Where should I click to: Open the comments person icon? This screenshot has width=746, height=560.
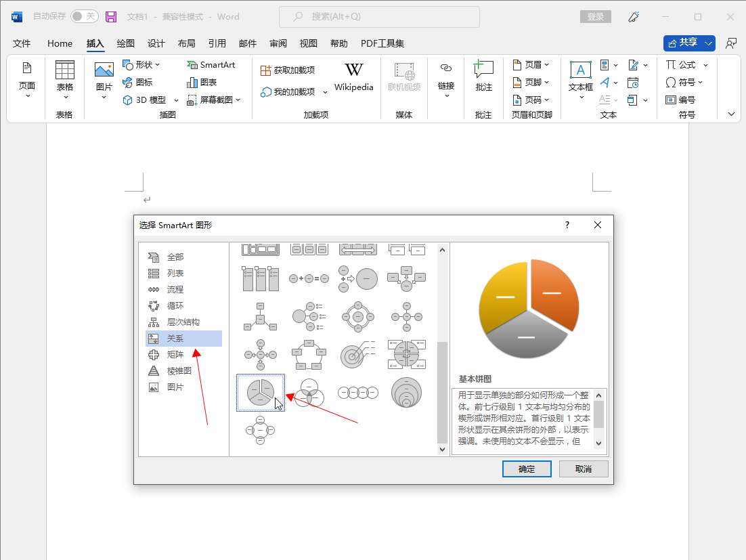click(x=731, y=43)
